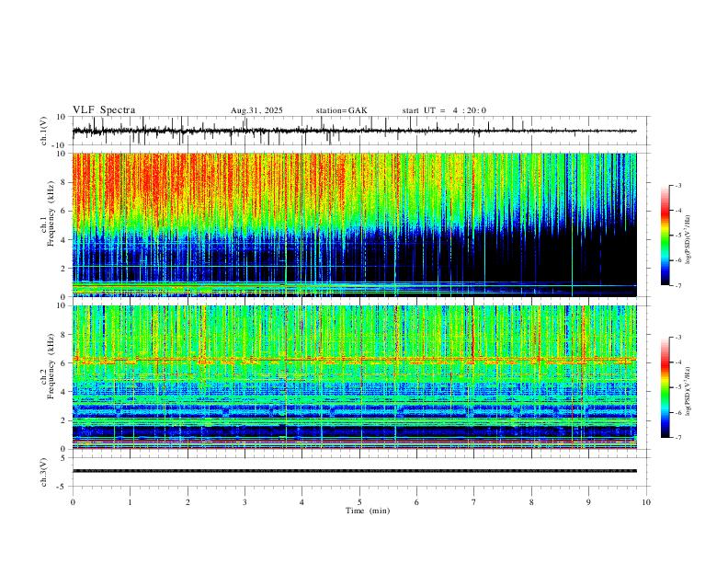Click the ch.1 spectrogram's PSD color bar

pyautogui.click(x=665, y=236)
